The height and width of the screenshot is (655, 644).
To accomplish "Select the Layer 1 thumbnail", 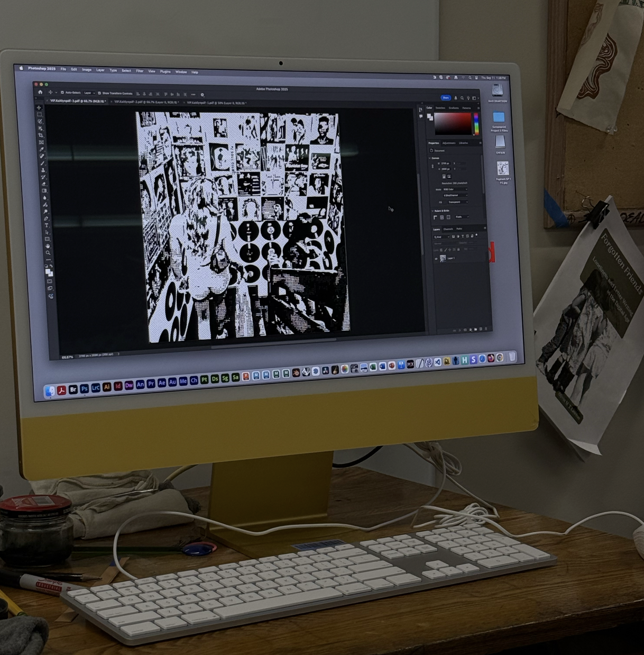I will pos(443,259).
